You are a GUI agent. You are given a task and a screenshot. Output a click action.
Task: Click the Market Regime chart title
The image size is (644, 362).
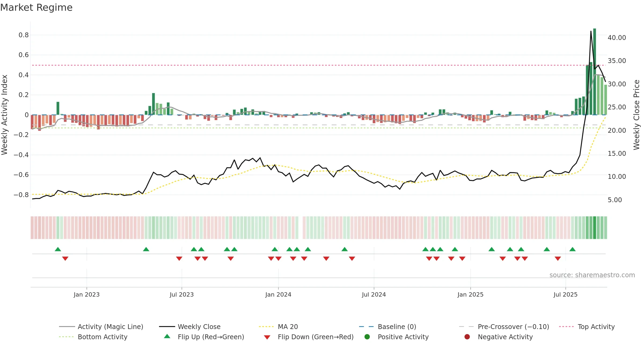coord(36,8)
